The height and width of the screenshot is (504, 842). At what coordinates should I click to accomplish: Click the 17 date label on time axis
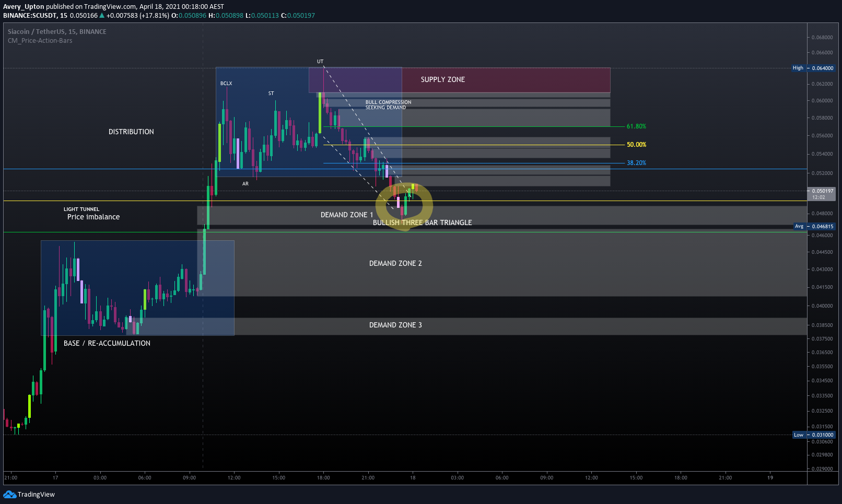tap(55, 477)
